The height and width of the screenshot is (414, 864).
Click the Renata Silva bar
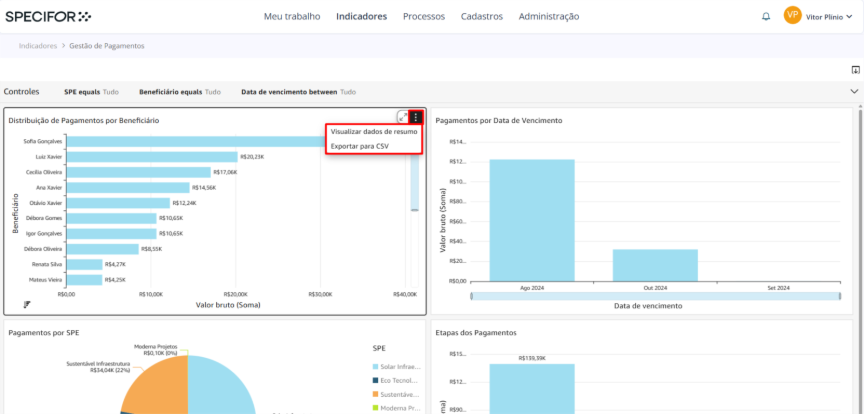click(x=84, y=265)
